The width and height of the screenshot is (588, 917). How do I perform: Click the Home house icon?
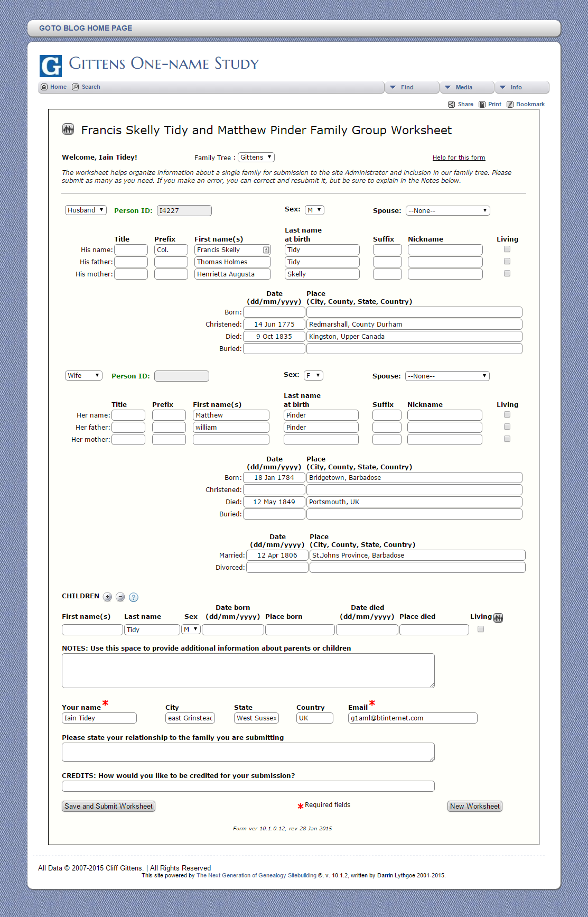(x=44, y=87)
